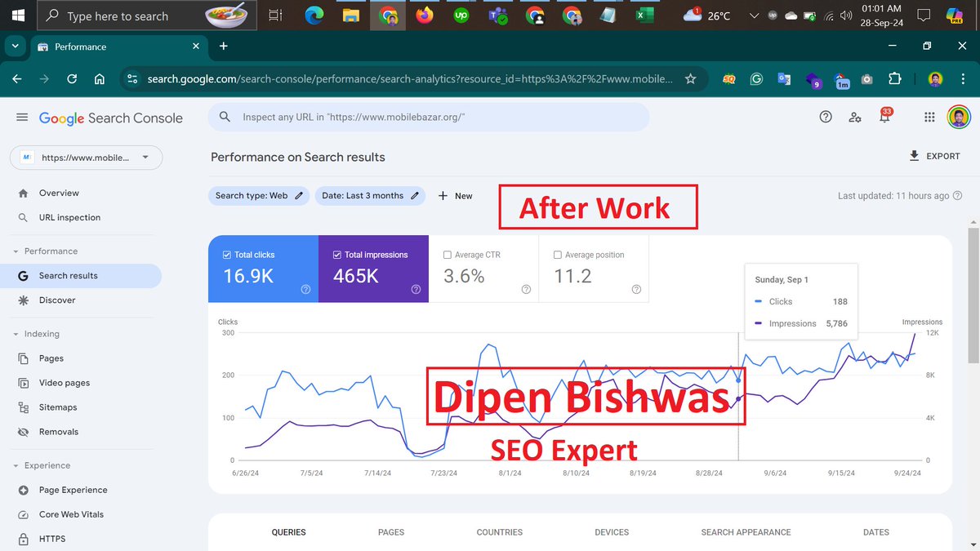This screenshot has height=551, width=980.
Task: Edit the Search type: Web filter pencil
Action: coord(299,196)
